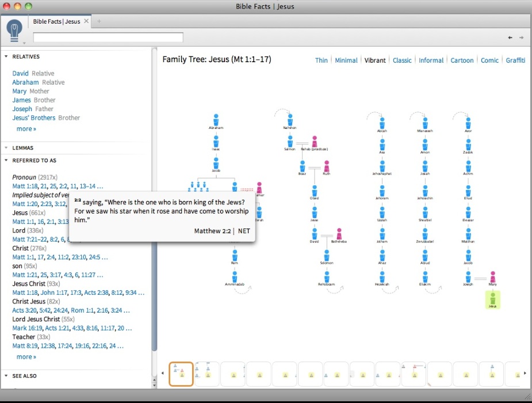
Task: Switch to the Cartoon tree style
Action: (462, 60)
